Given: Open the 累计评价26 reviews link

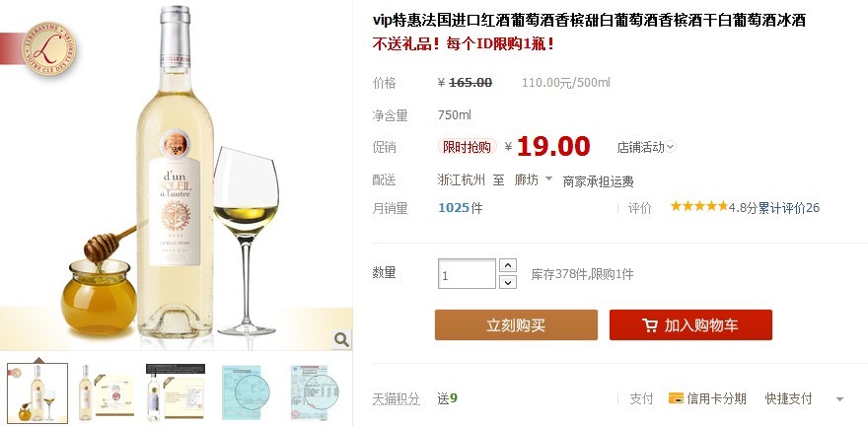Looking at the screenshot, I should click(788, 208).
